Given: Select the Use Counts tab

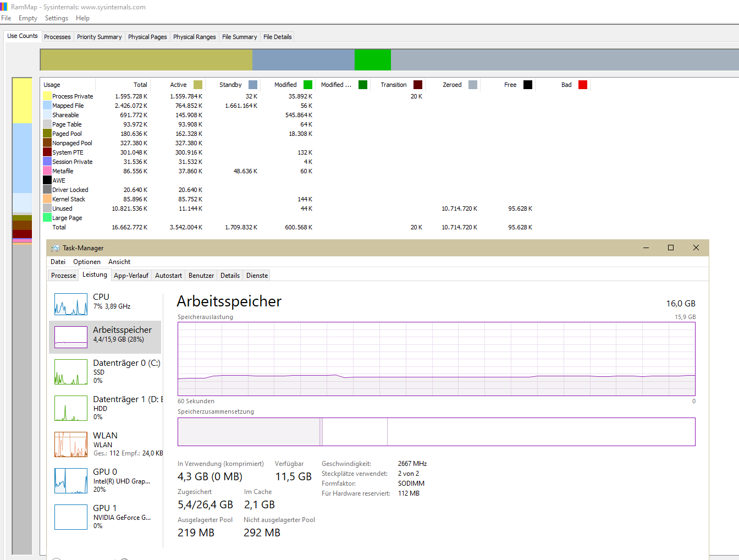Looking at the screenshot, I should [x=23, y=36].
